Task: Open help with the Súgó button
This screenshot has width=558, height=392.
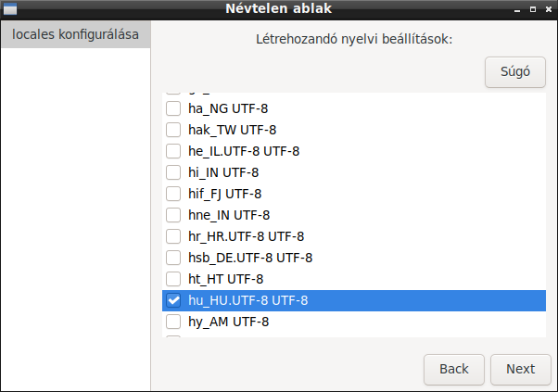Action: [515, 72]
